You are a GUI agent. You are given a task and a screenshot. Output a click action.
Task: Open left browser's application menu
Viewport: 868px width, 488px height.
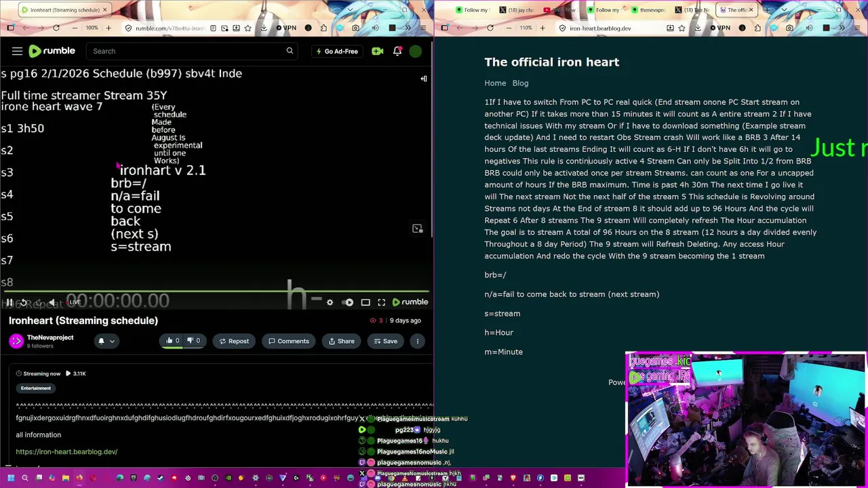tap(422, 28)
